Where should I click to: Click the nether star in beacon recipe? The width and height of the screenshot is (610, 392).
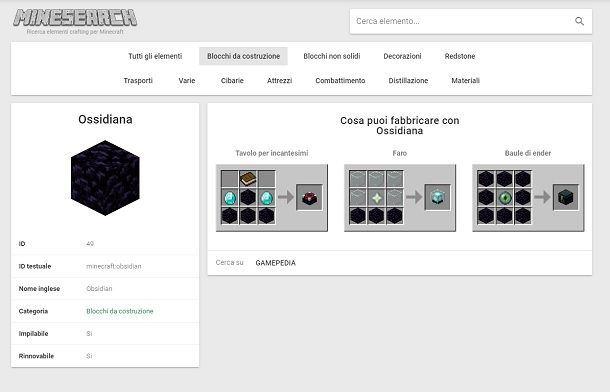tap(376, 198)
